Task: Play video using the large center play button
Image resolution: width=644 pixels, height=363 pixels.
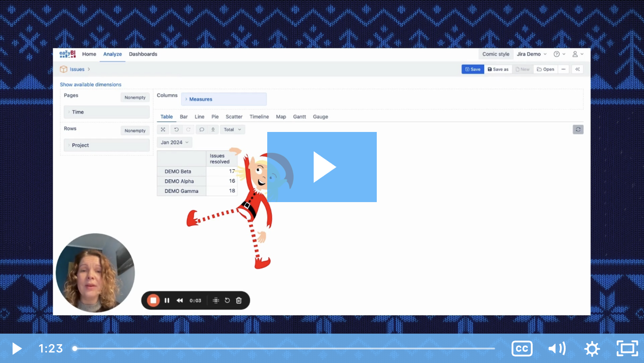Action: pos(322,167)
